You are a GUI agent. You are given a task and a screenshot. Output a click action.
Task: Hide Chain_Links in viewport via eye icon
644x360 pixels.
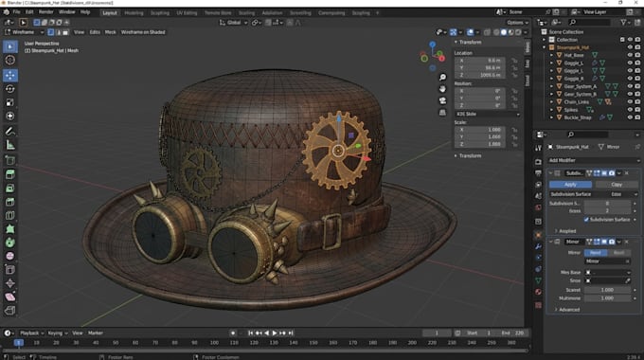pyautogui.click(x=630, y=102)
